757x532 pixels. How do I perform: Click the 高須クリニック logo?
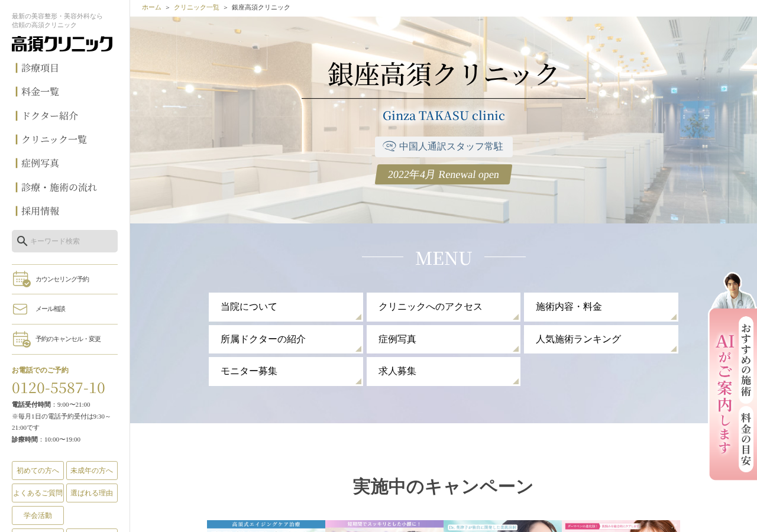62,44
